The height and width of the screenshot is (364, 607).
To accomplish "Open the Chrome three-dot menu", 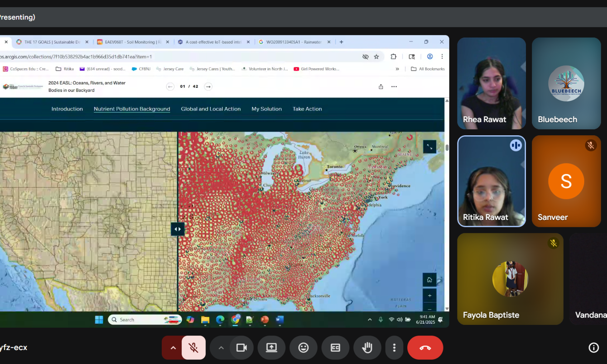I will [442, 57].
